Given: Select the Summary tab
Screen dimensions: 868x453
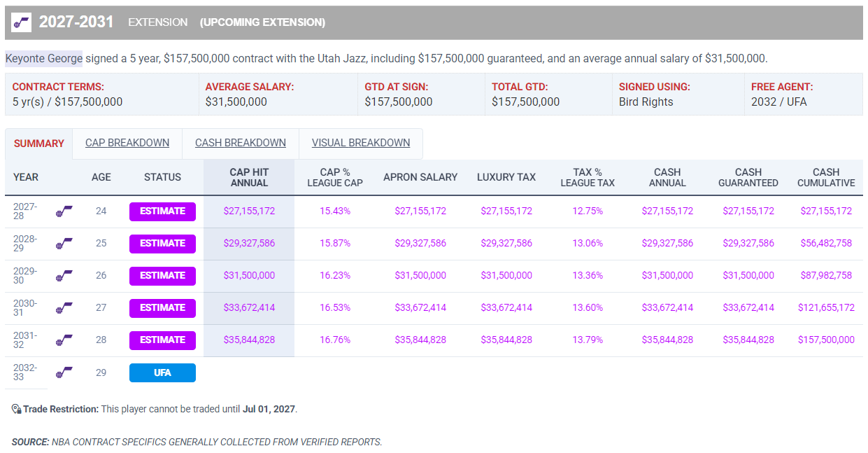Looking at the screenshot, I should 39,144.
